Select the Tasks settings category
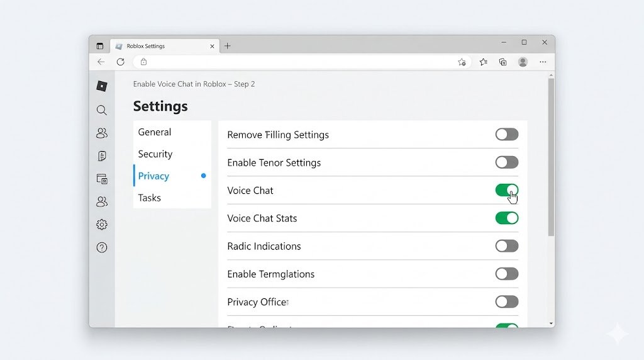Viewport: 644px width, 360px height. [x=172, y=198]
